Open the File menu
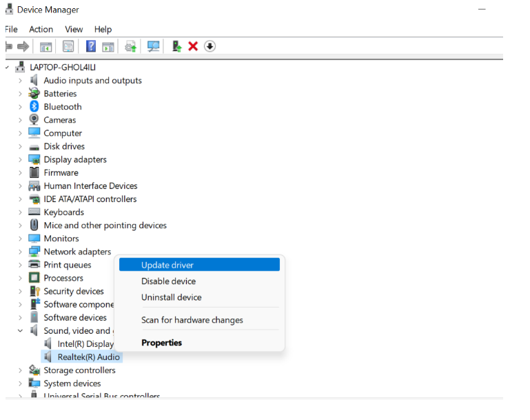This screenshot has height=420, width=530. click(x=11, y=30)
